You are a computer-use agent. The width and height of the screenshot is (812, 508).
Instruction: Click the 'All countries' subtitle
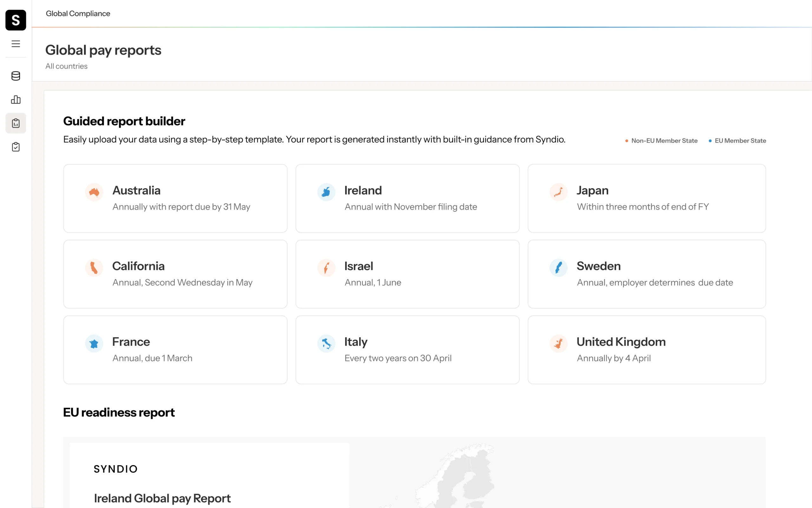66,66
